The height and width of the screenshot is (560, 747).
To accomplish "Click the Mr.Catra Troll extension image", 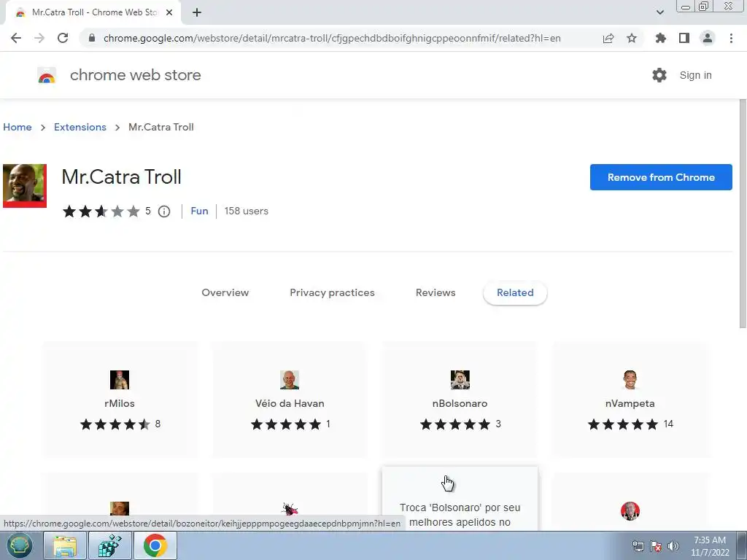I will (25, 186).
